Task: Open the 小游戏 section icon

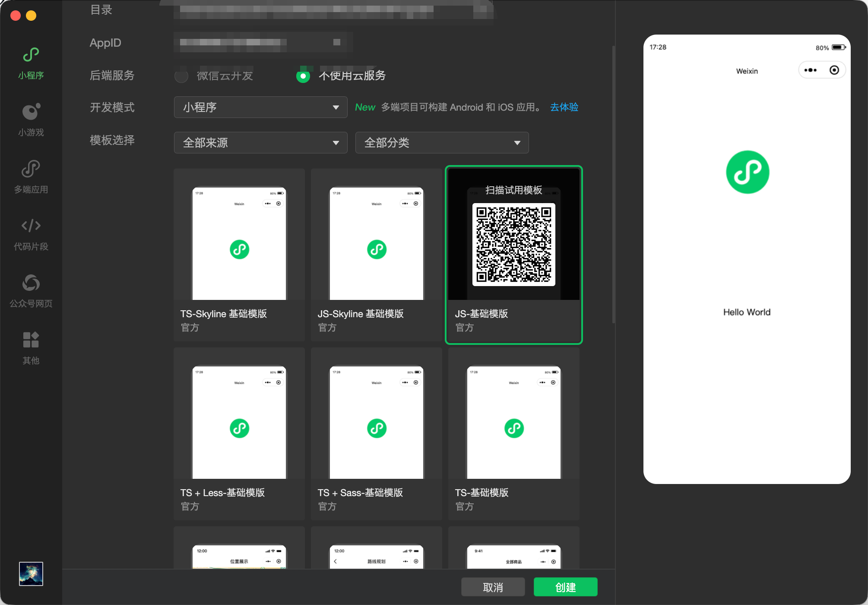Action: (31, 112)
